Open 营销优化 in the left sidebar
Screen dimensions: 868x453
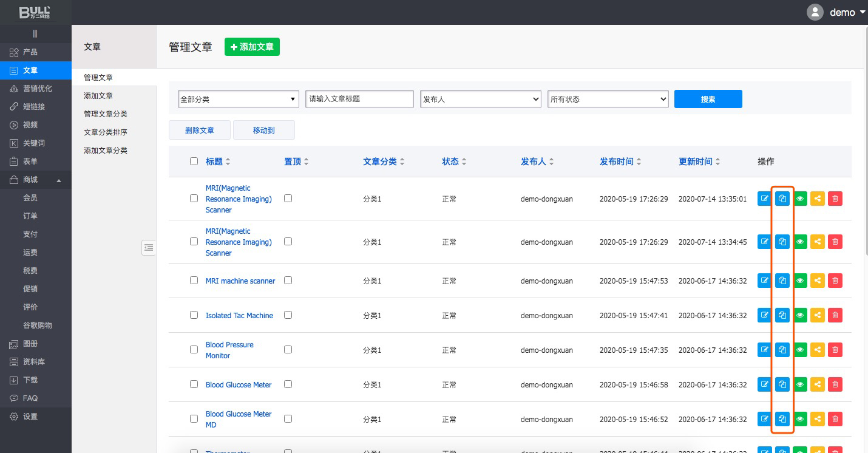click(x=37, y=89)
